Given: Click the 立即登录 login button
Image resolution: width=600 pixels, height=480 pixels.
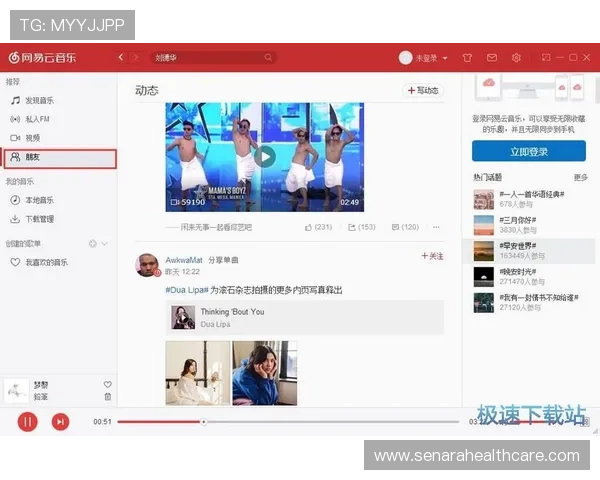Looking at the screenshot, I should (x=529, y=151).
